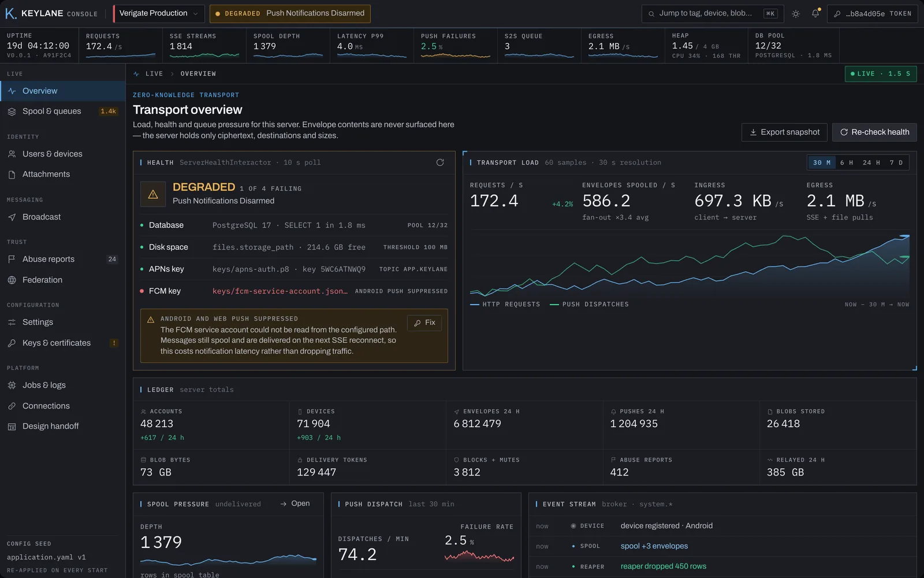The height and width of the screenshot is (578, 924).
Task: Switch to the 24 H time range
Action: point(871,162)
